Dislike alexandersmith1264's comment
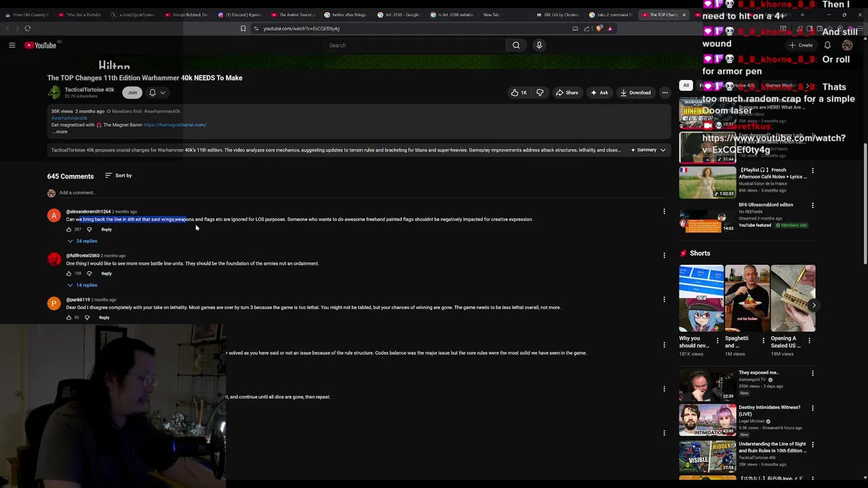 (x=89, y=230)
